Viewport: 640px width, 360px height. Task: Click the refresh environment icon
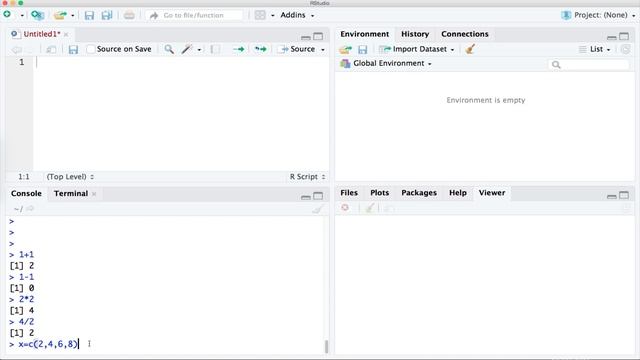(625, 49)
